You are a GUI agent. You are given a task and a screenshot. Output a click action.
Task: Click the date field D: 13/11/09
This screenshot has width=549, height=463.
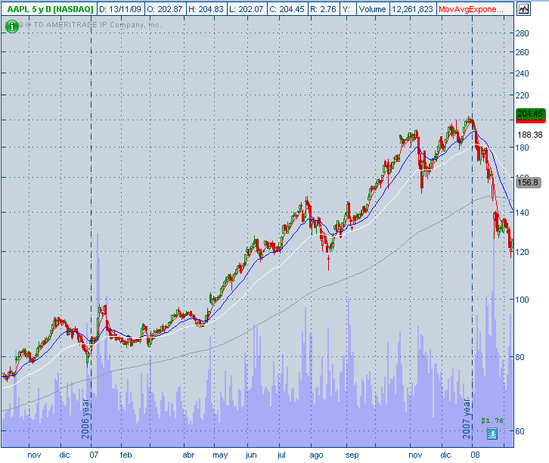point(120,9)
